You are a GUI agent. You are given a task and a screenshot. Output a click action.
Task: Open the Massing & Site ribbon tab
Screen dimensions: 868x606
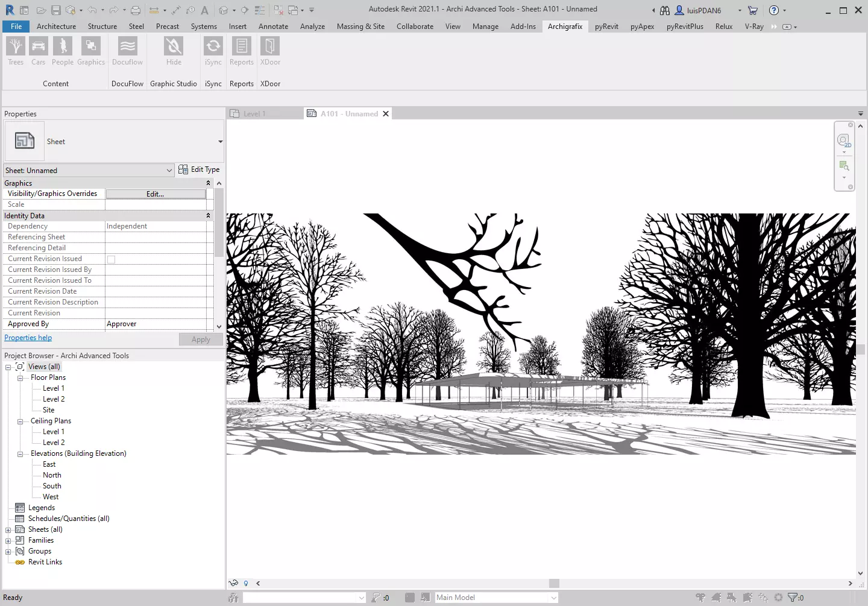click(360, 26)
